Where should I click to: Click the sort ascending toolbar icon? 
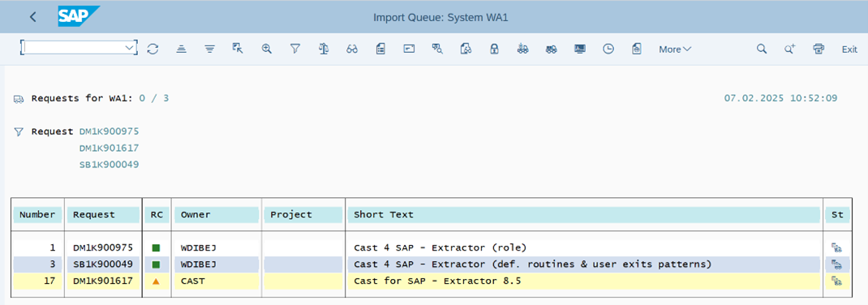(181, 49)
